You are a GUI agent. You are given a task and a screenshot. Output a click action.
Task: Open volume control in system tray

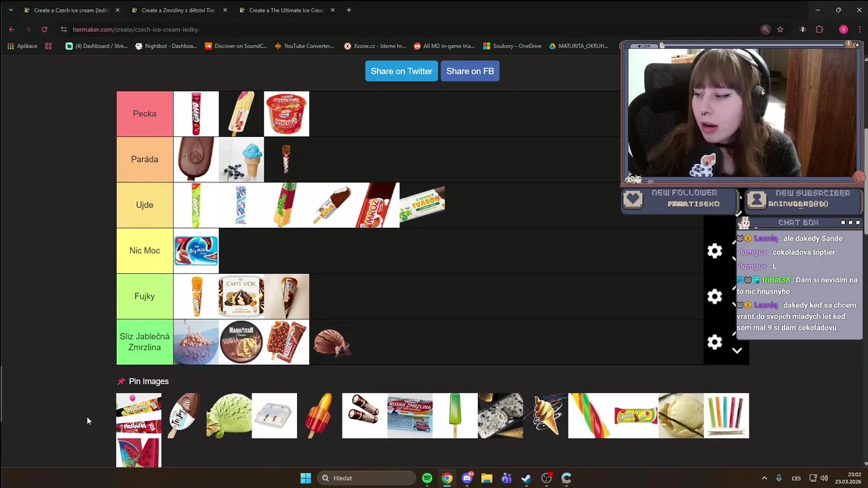point(824,478)
